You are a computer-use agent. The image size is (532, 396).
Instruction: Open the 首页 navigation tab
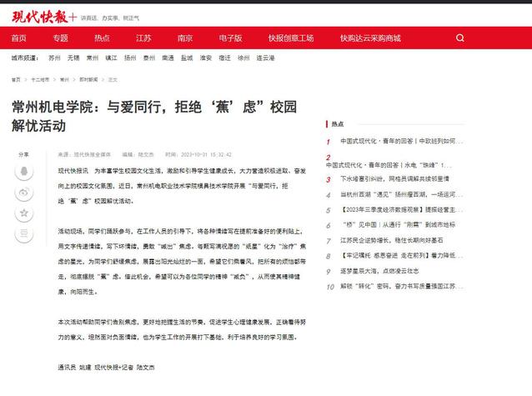pyautogui.click(x=18, y=38)
